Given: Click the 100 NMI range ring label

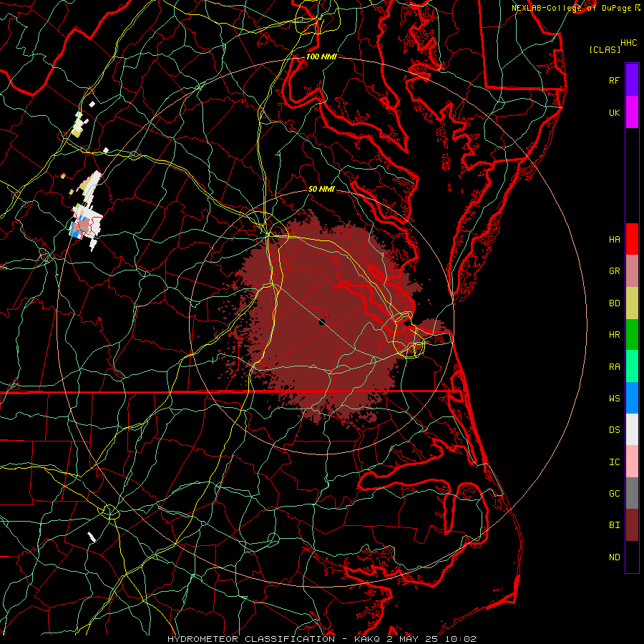Looking at the screenshot, I should (321, 57).
